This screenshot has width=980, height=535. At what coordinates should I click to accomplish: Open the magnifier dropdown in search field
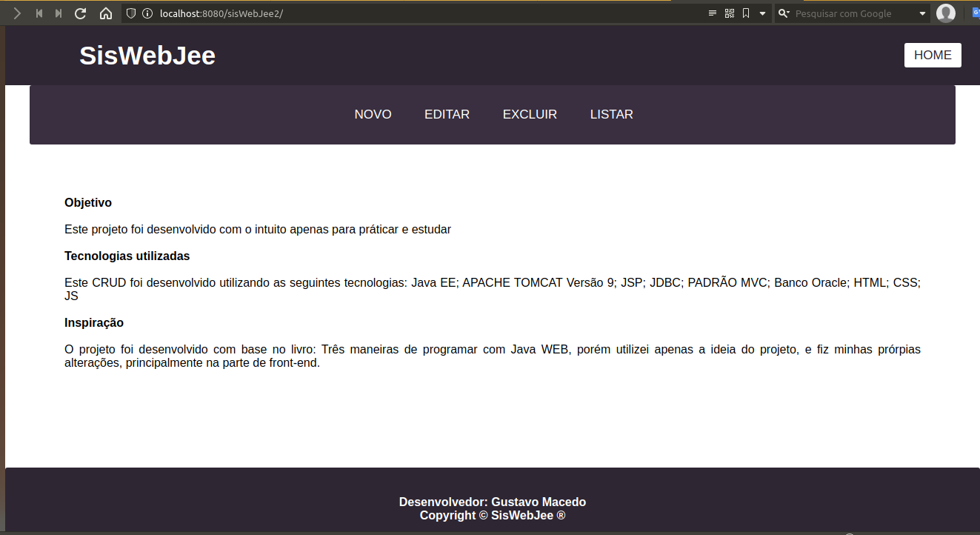[x=783, y=13]
